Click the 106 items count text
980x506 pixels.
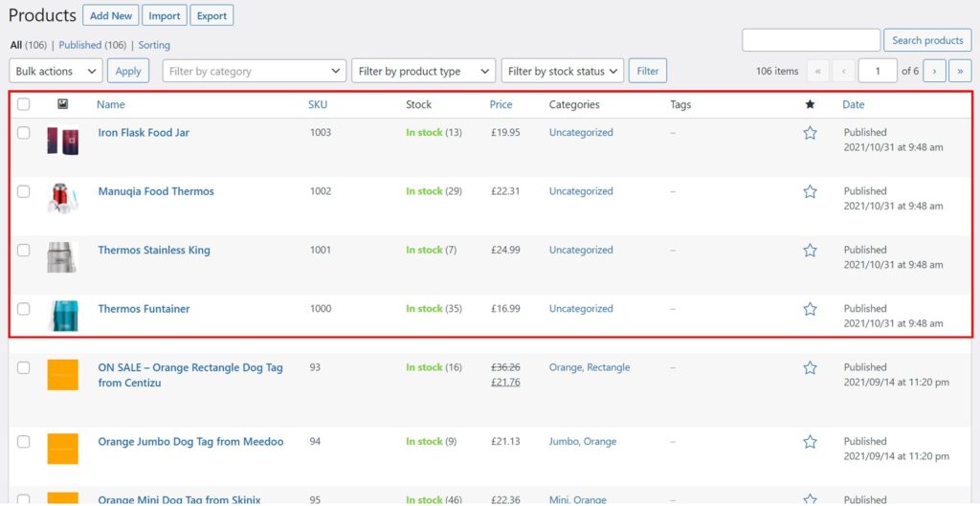pos(777,71)
